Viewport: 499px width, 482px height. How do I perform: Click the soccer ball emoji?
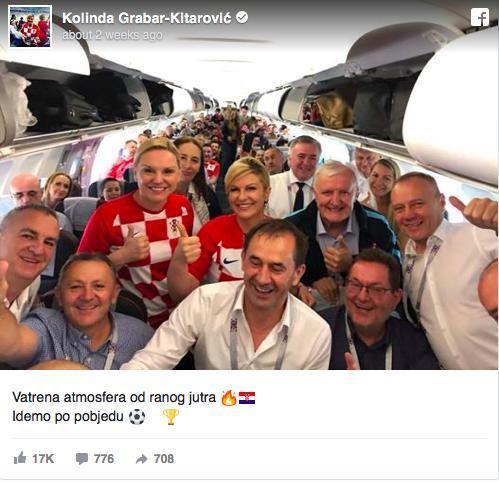[137, 417]
